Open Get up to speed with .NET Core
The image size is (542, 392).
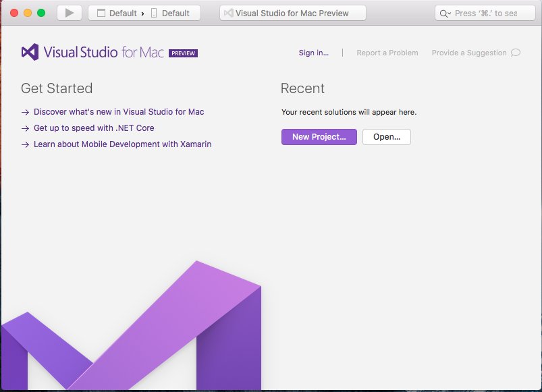(x=94, y=128)
